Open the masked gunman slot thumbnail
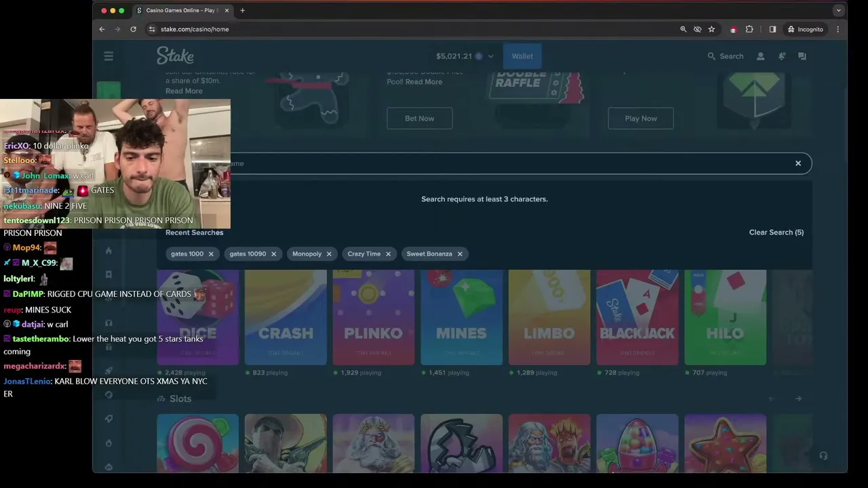Image resolution: width=868 pixels, height=488 pixels. point(285,443)
